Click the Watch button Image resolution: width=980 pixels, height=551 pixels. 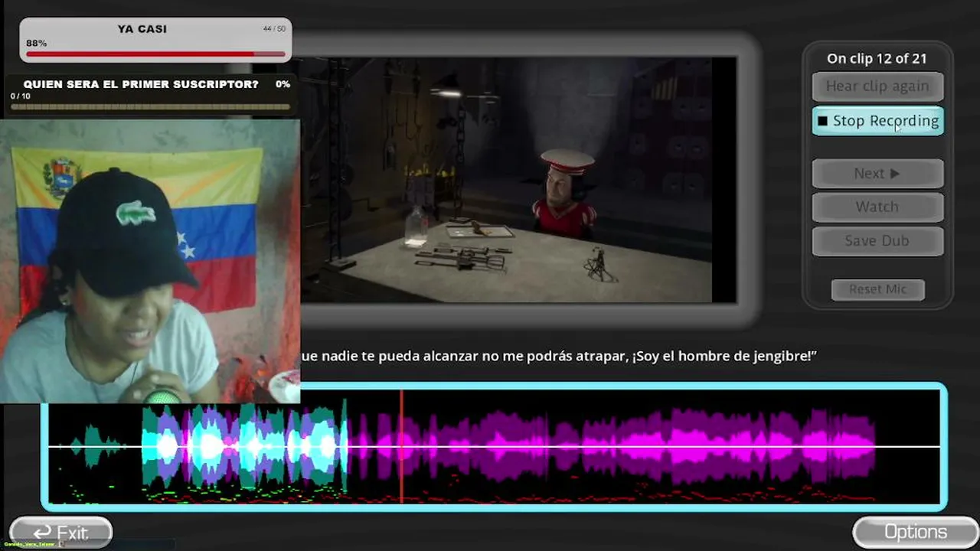(877, 207)
